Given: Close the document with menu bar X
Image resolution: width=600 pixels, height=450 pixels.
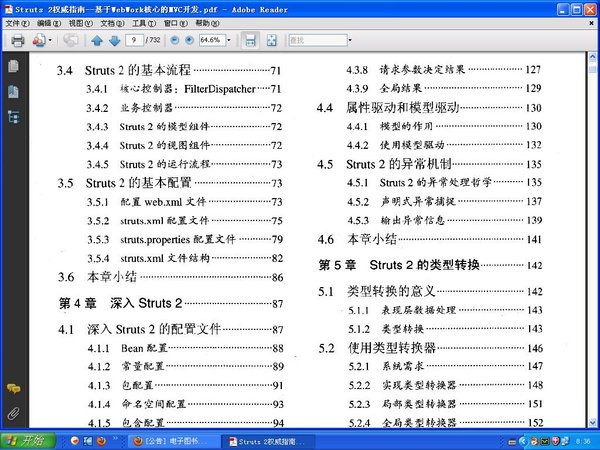Looking at the screenshot, I should tap(591, 23).
